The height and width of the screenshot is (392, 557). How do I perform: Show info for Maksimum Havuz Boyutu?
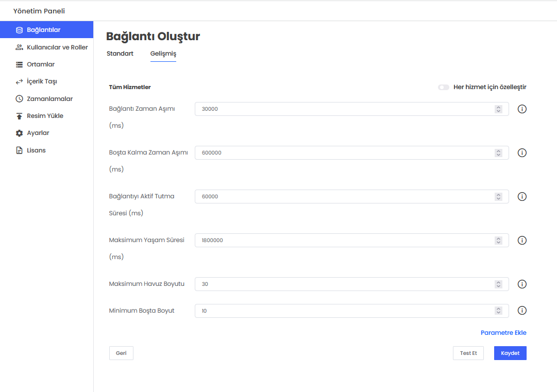click(521, 284)
